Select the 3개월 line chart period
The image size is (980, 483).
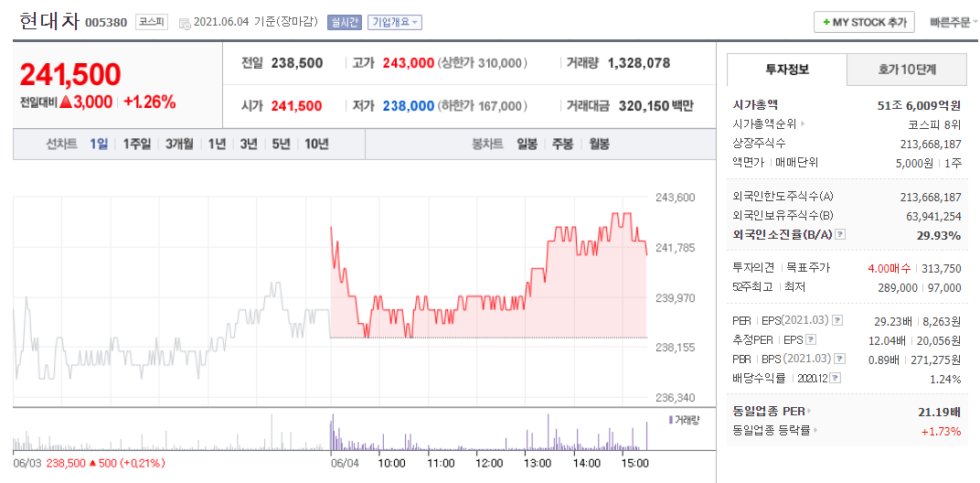tap(179, 144)
